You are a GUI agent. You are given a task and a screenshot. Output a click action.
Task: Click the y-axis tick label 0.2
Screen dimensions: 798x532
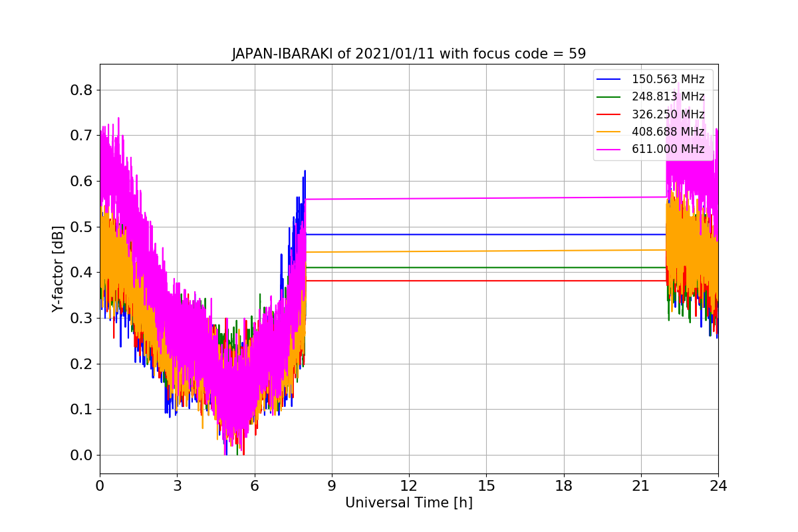[81, 364]
